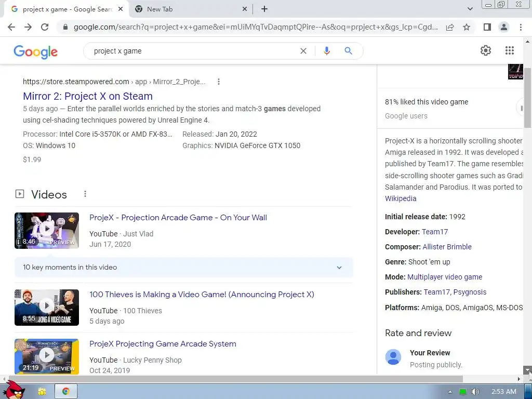Click the vertical scrollbar thumb
The height and width of the screenshot is (399, 532).
[x=528, y=98]
